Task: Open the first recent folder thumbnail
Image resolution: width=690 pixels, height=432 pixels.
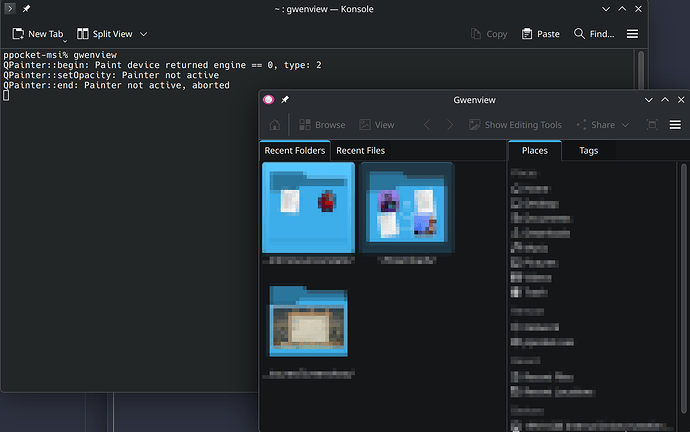Action: point(308,208)
